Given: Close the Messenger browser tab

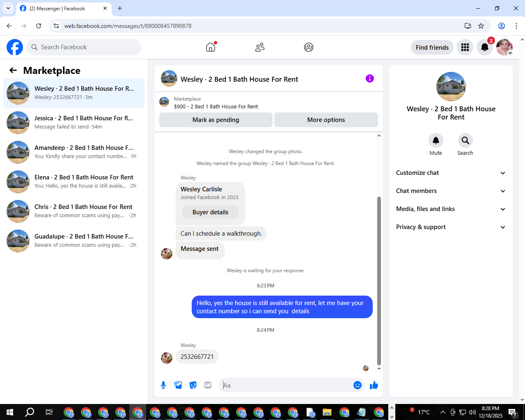Looking at the screenshot, I should tap(105, 8).
